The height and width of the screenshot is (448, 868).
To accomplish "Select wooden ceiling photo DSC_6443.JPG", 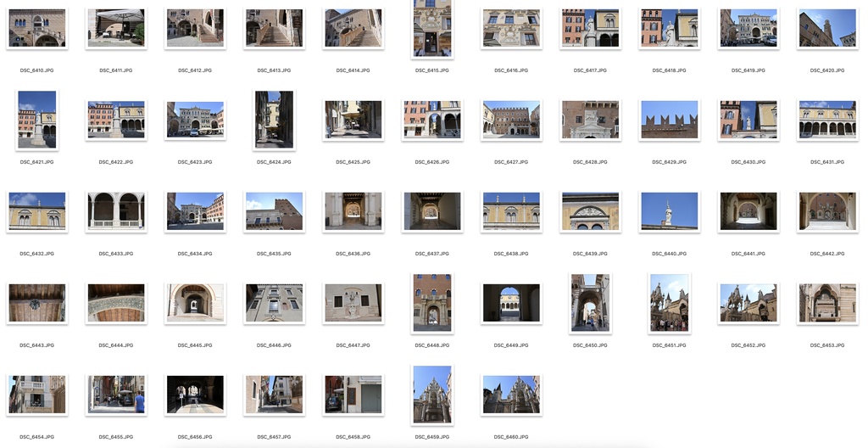I will (x=37, y=303).
